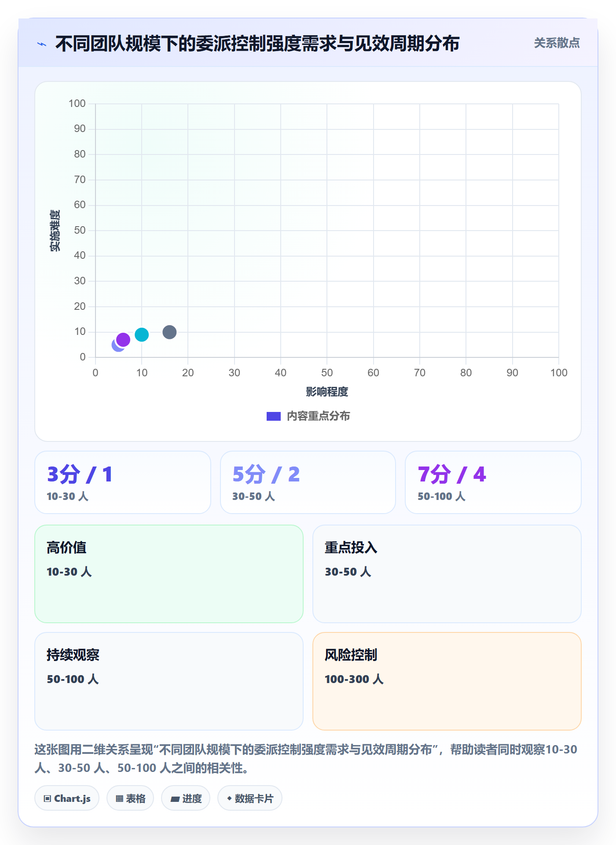Click the Chart.js tag chip
The image size is (616, 845).
tap(67, 798)
